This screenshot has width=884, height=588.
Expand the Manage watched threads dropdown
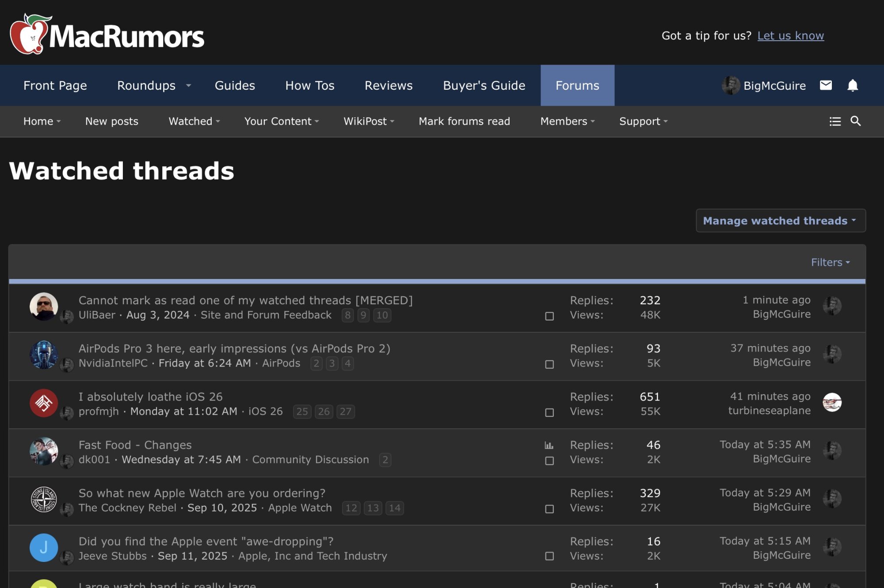(780, 221)
